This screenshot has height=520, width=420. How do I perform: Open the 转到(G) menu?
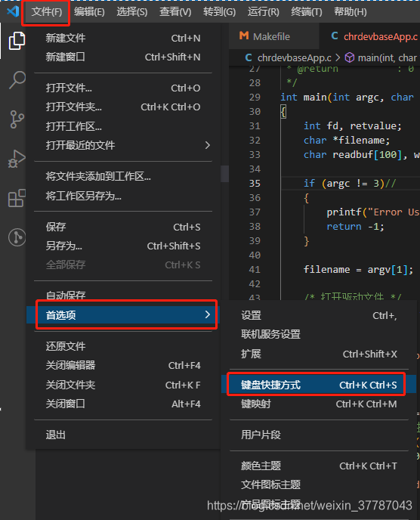(220, 12)
